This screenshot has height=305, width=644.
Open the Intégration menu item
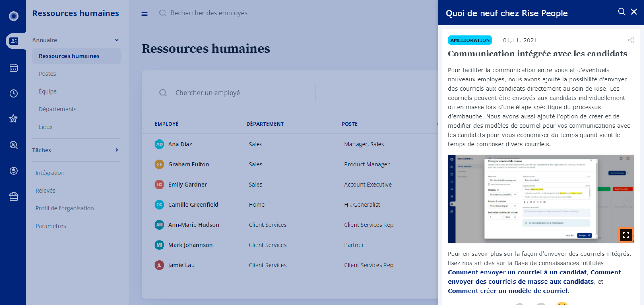[x=50, y=173]
